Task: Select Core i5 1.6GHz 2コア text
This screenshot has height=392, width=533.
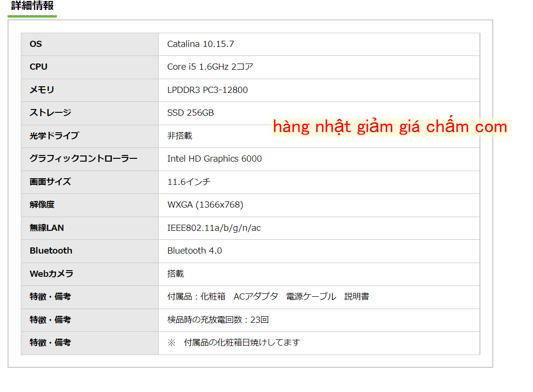Action: (x=210, y=67)
